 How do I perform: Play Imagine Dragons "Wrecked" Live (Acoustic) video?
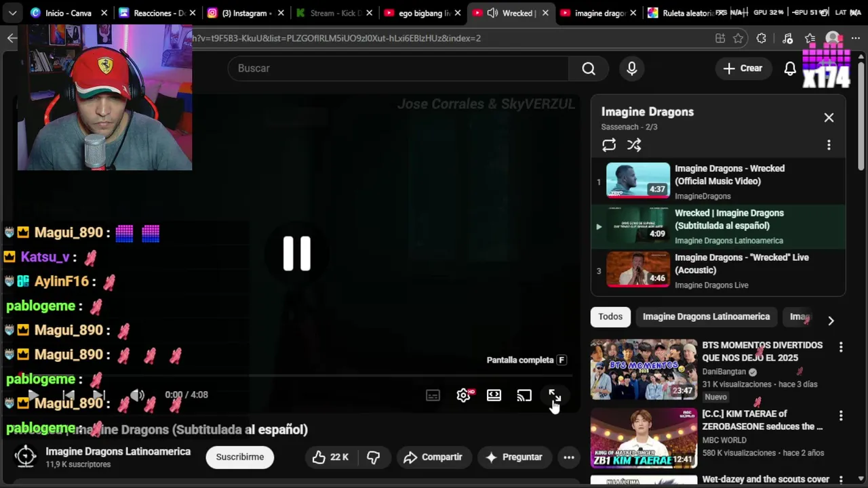(x=718, y=270)
